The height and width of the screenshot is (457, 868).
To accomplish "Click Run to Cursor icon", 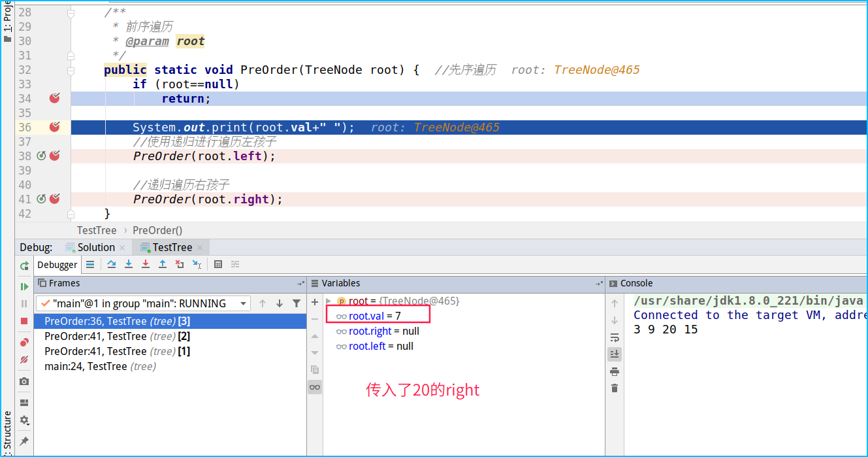I will click(x=197, y=264).
